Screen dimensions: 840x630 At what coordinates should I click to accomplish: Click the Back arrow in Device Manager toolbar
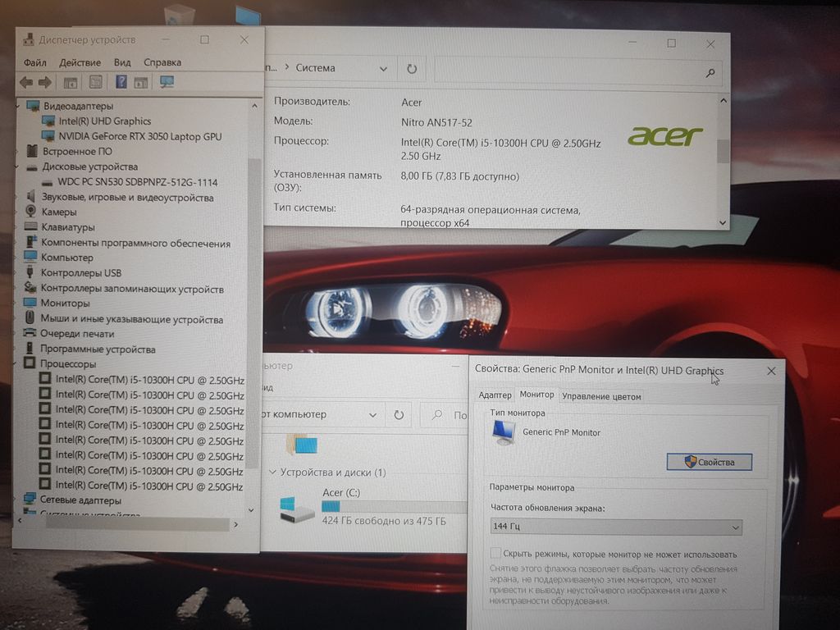(x=25, y=82)
